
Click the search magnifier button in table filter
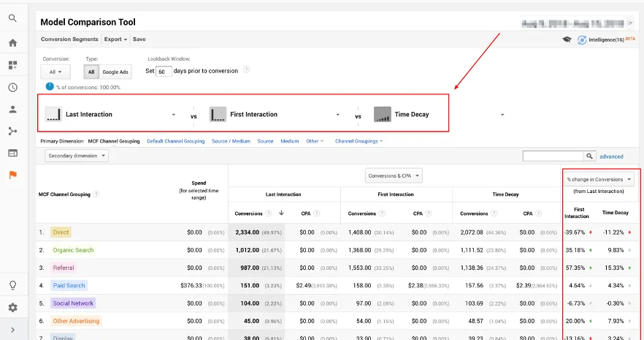point(589,156)
